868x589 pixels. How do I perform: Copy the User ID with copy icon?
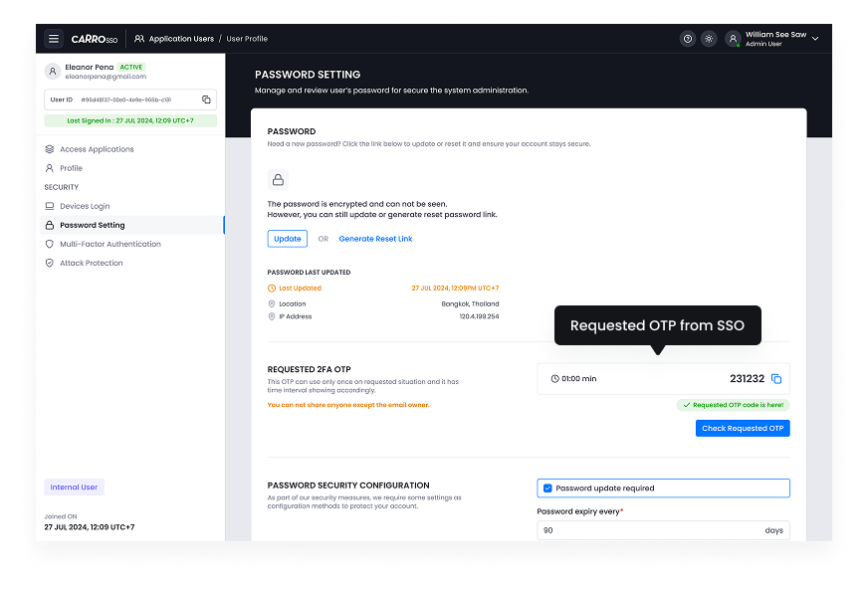tap(206, 99)
